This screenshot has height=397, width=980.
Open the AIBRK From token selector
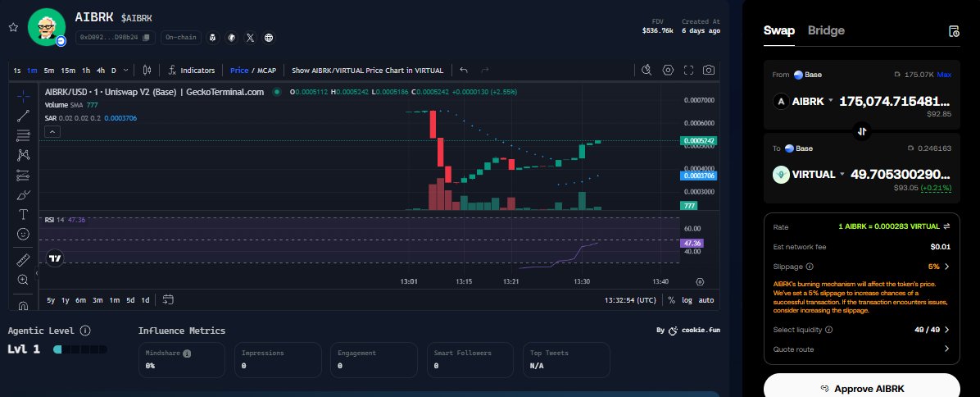805,101
